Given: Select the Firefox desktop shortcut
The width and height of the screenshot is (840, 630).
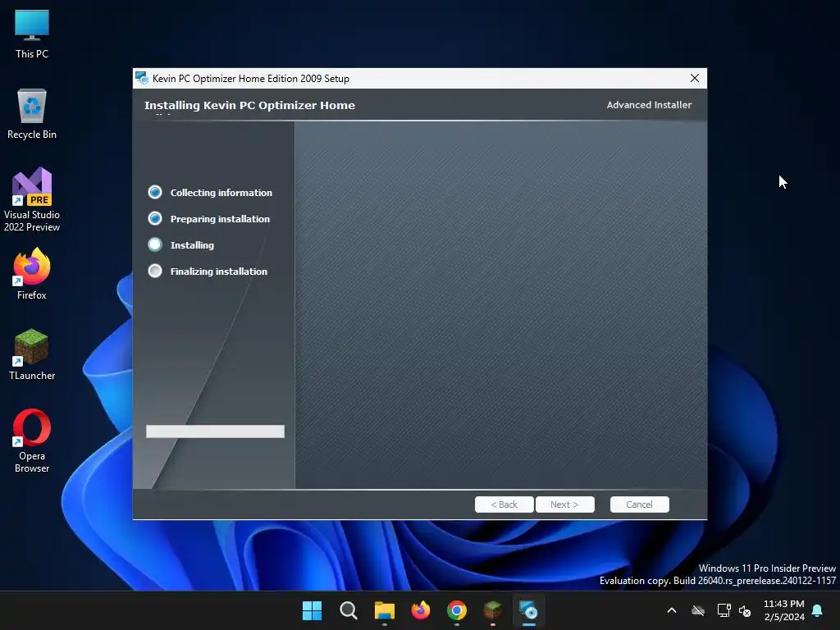Looking at the screenshot, I should [32, 274].
